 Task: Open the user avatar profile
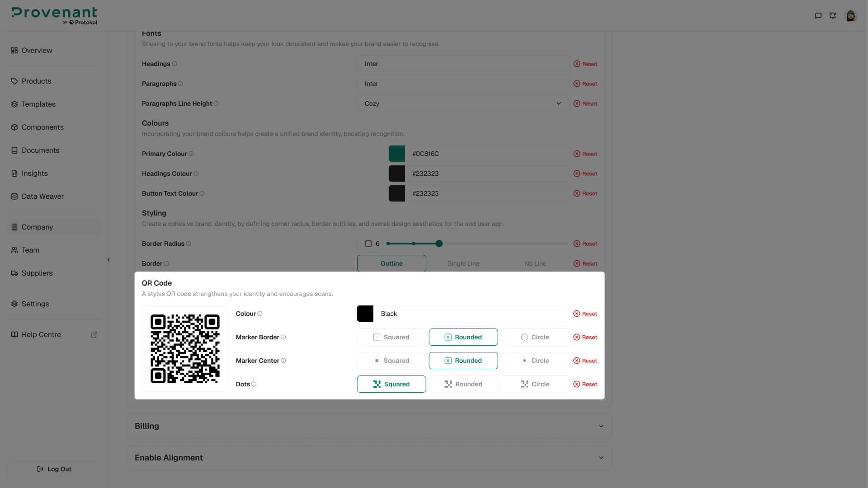[851, 16]
